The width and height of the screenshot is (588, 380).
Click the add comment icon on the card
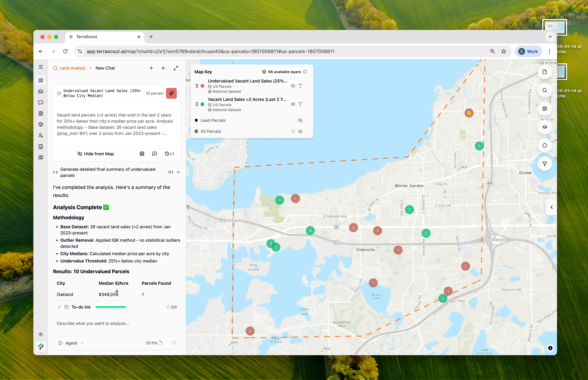pyautogui.click(x=154, y=154)
